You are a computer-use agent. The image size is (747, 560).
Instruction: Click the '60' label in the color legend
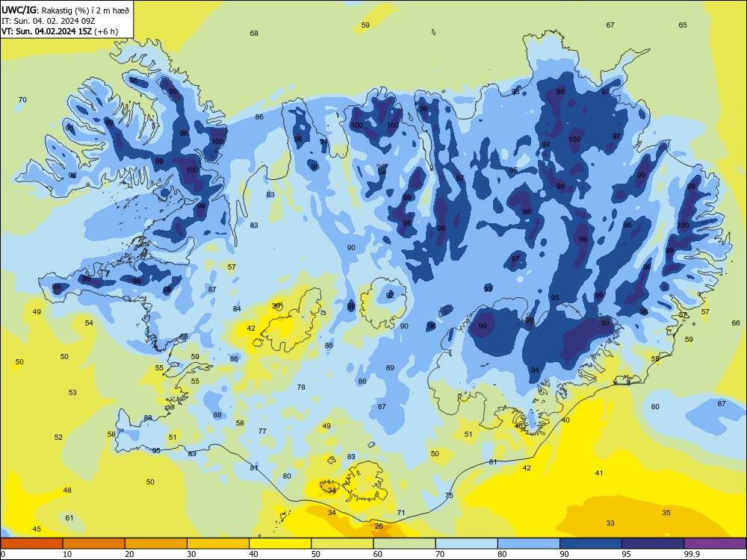(378, 554)
